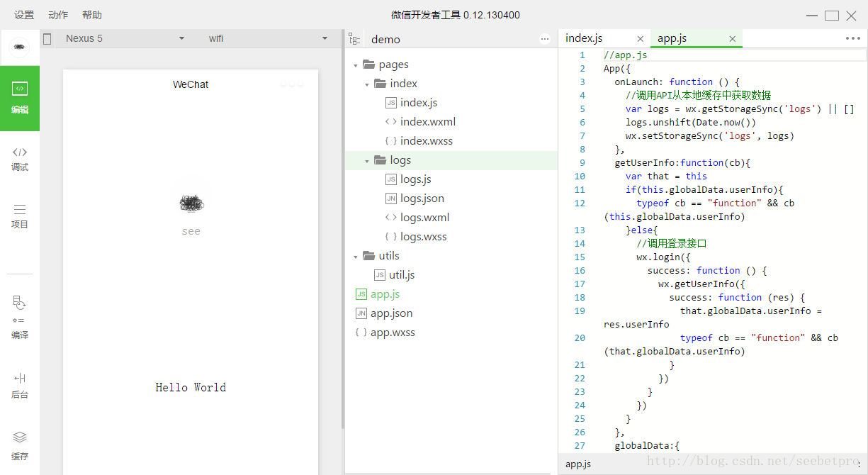Click the 编译 compile button
868x475 pixels.
[20, 318]
